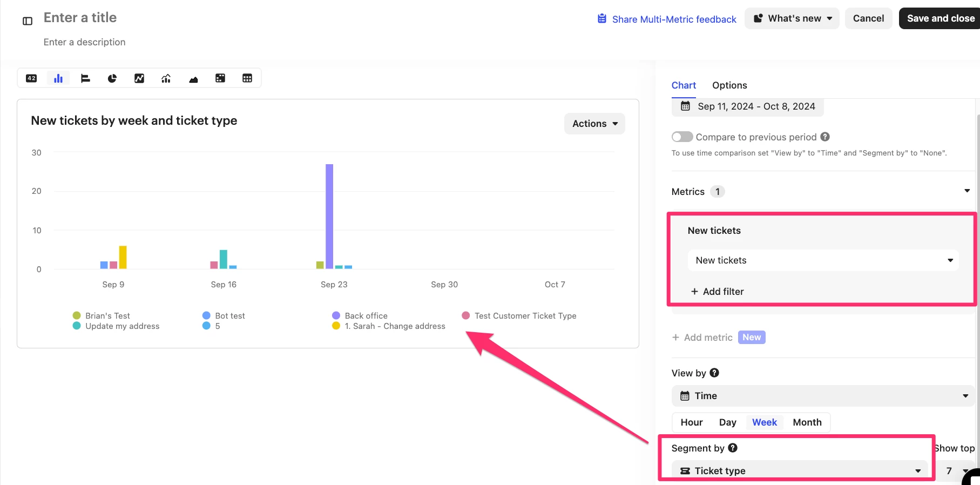Select the heatmap chart type
The width and height of the screenshot is (980, 485).
(x=220, y=78)
